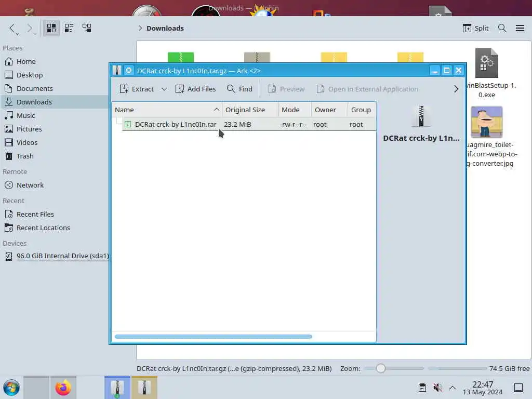
Task: Open Recent Locations entry
Action: (54, 228)
